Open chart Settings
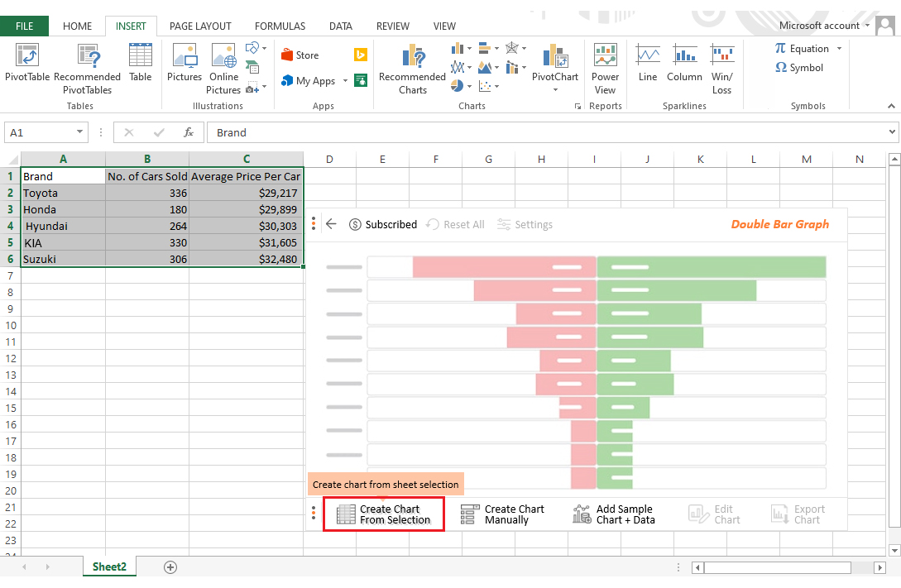Image resolution: width=901 pixels, height=588 pixels. tap(525, 224)
